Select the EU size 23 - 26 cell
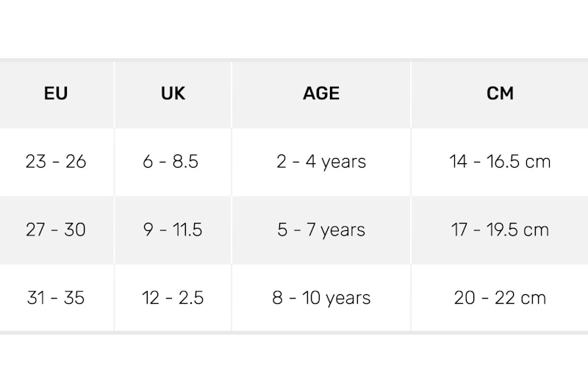Viewport: 588px width, 392px height. [56, 162]
